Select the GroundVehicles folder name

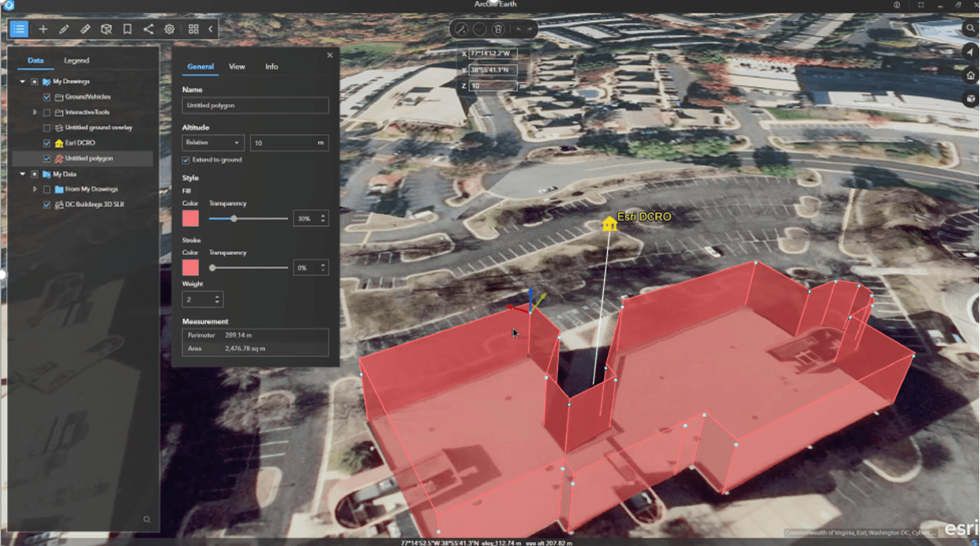click(88, 97)
